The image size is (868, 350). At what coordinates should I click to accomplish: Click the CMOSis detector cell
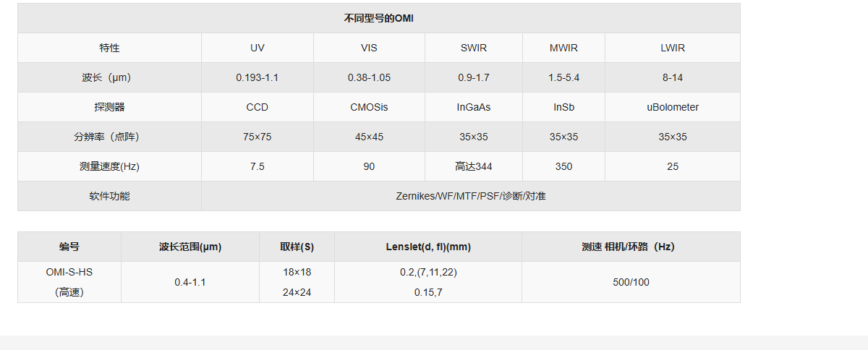click(x=369, y=107)
